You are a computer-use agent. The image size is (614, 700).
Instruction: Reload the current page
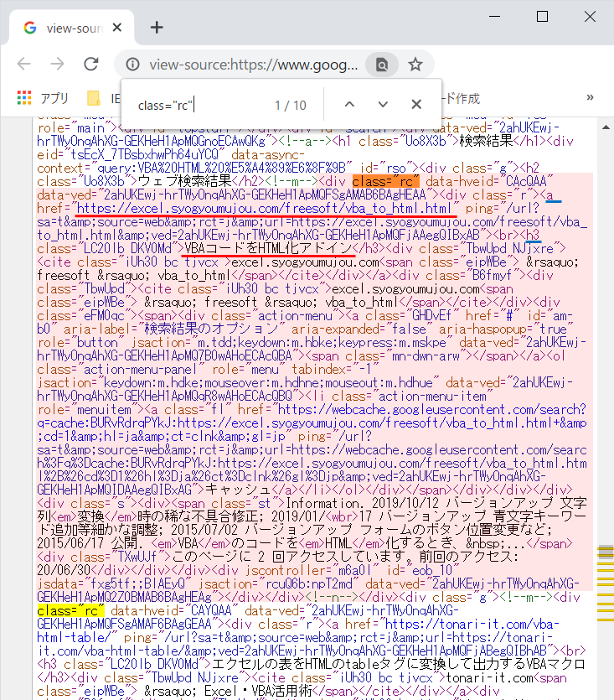click(91, 65)
